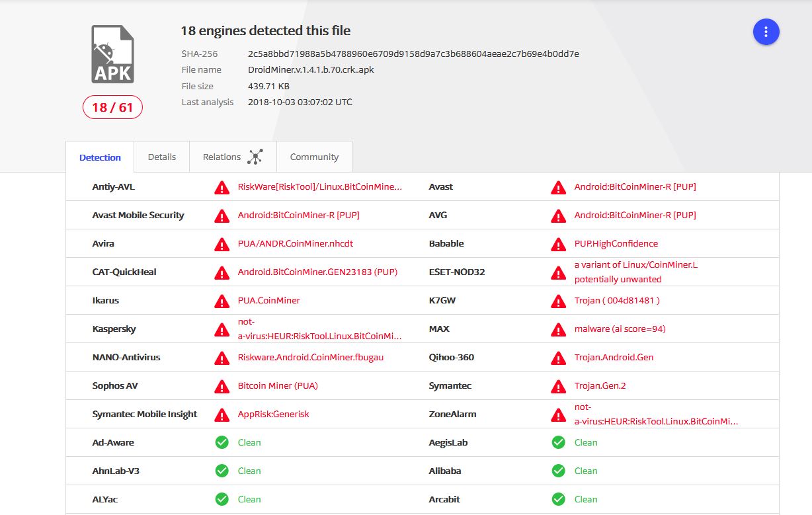Click the green clean checkmark for Alibaba
The image size is (812, 515).
[559, 471]
